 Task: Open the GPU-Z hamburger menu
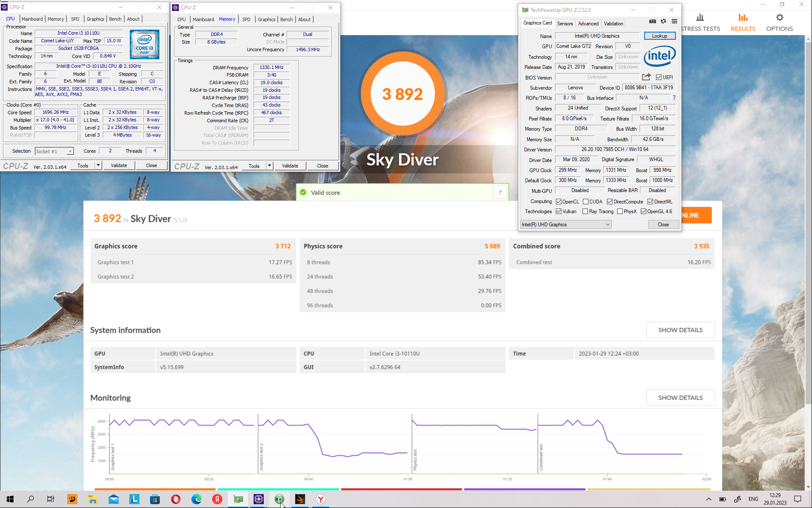point(674,21)
